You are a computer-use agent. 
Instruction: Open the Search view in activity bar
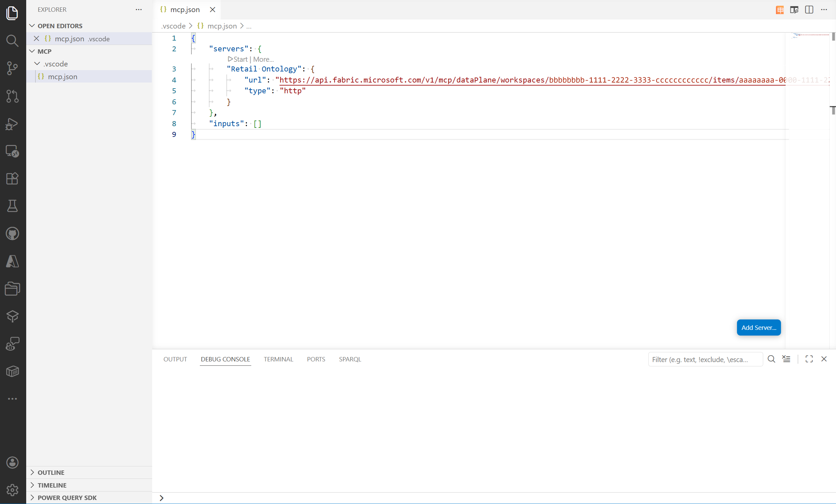pyautogui.click(x=12, y=41)
